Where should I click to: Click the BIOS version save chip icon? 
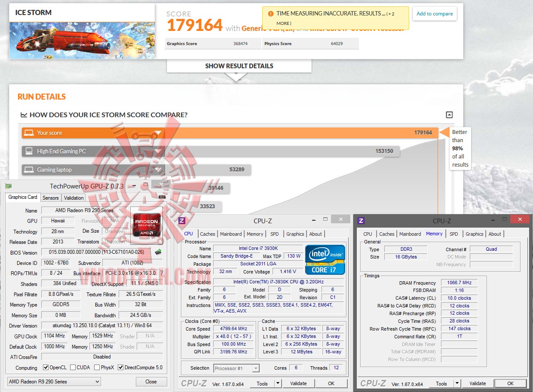158,252
